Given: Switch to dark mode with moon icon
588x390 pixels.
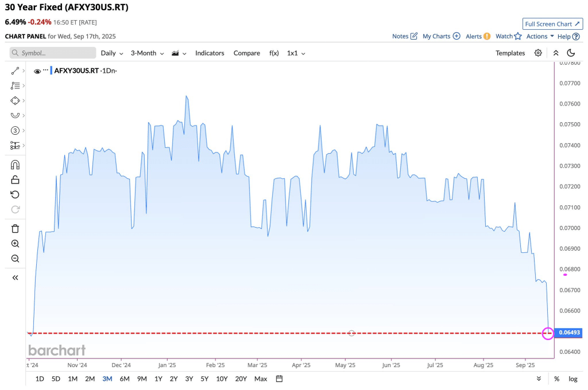Looking at the screenshot, I should 571,53.
